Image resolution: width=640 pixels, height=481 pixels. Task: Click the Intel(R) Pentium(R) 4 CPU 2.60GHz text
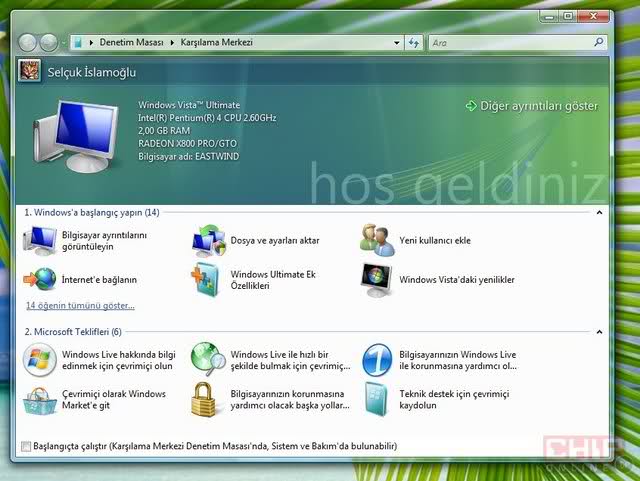coord(207,118)
